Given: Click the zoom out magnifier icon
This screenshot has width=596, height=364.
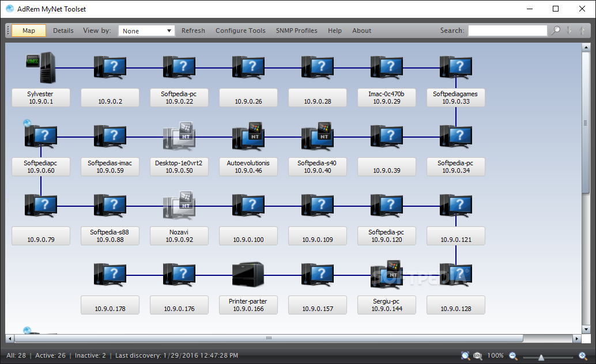Looking at the screenshot, I should 513,355.
